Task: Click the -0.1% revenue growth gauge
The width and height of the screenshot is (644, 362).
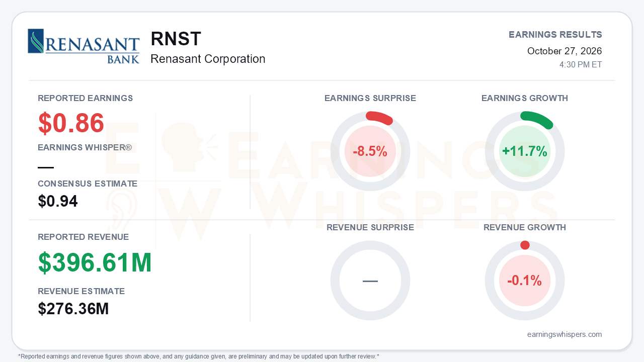Action: point(525,281)
